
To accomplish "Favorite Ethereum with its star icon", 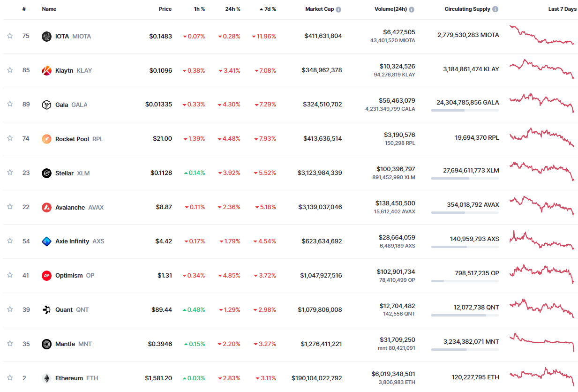I will tap(10, 378).
